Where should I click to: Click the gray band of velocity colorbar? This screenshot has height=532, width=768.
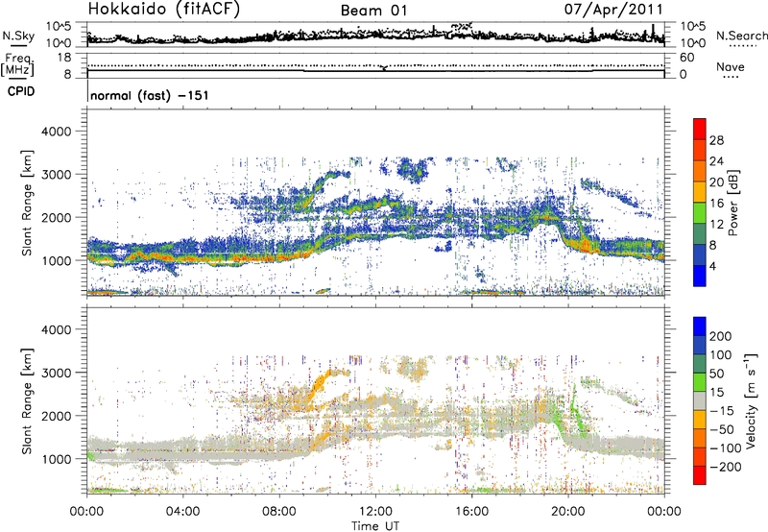(x=700, y=401)
